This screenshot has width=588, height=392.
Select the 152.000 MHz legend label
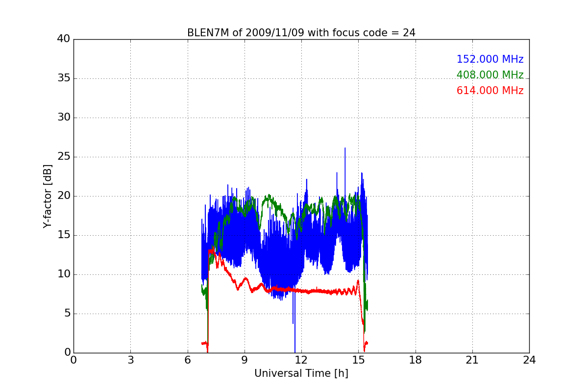pos(490,59)
